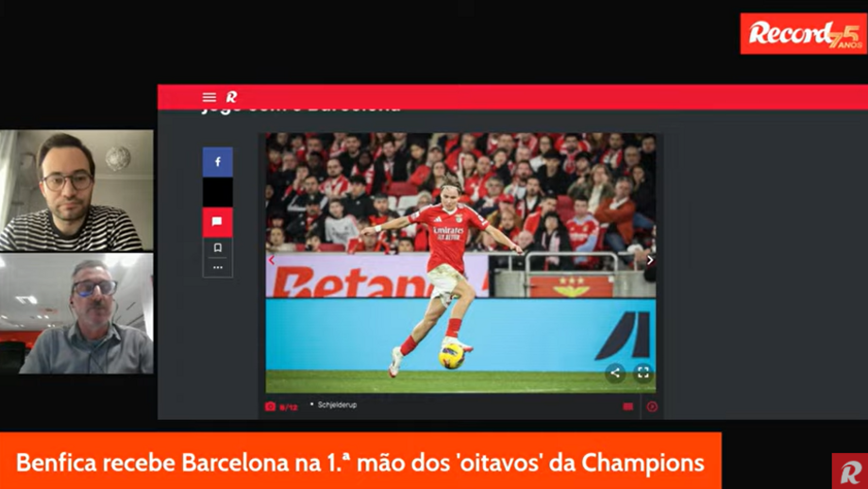Screen dimensions: 868x489
Task: Share the article on Facebook
Action: pos(218,161)
